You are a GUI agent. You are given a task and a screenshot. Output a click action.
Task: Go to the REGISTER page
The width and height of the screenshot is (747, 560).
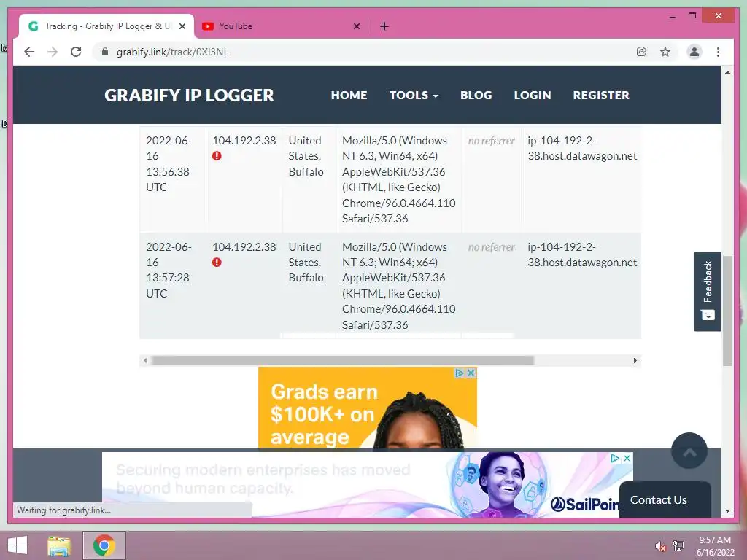tap(601, 96)
